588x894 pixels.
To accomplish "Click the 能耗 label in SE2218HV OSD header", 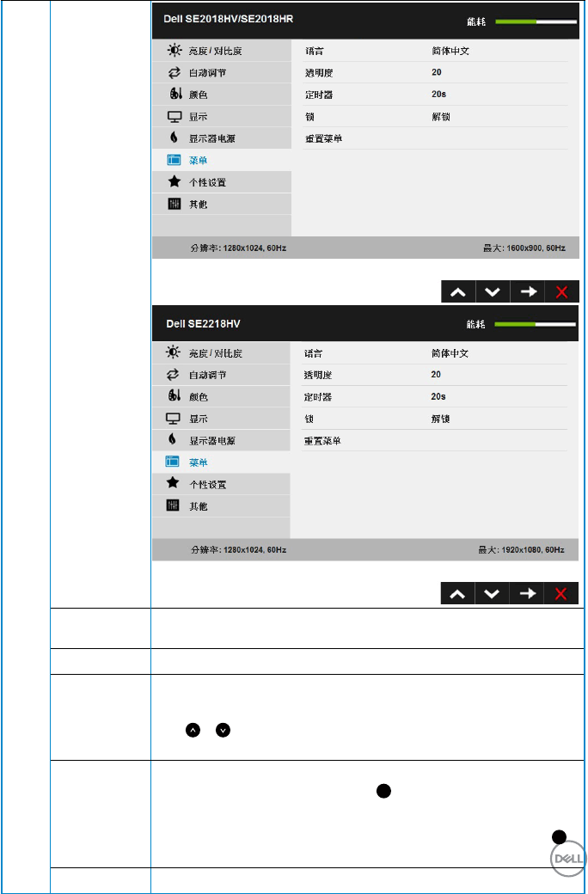I will point(475,324).
